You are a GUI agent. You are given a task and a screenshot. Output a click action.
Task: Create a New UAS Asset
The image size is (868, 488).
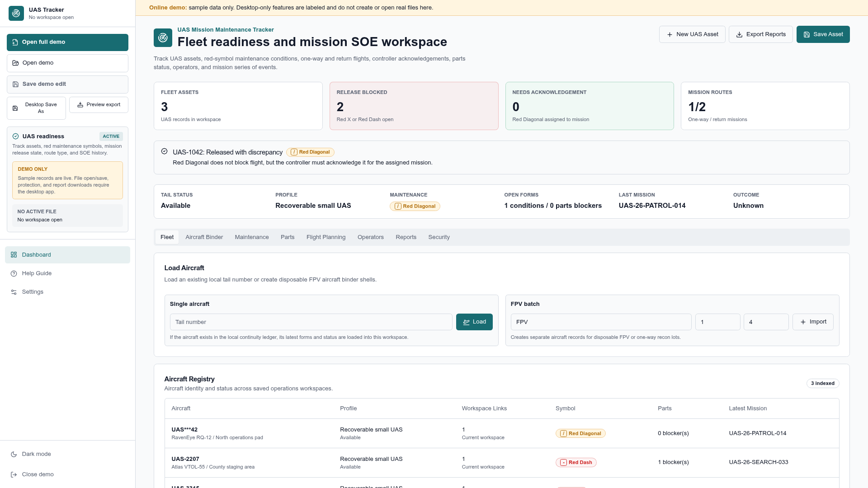(692, 34)
